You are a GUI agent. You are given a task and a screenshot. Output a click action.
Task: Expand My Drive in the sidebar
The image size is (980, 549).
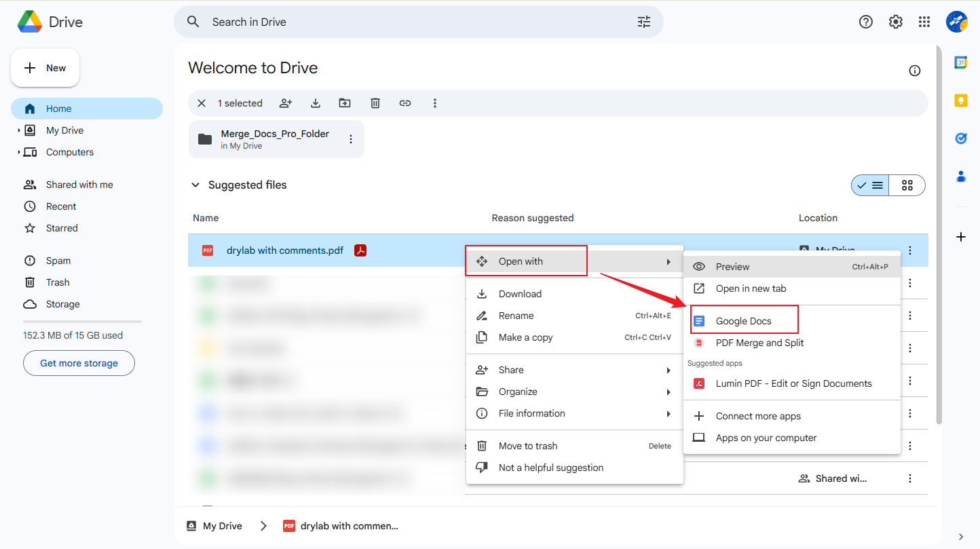click(19, 130)
